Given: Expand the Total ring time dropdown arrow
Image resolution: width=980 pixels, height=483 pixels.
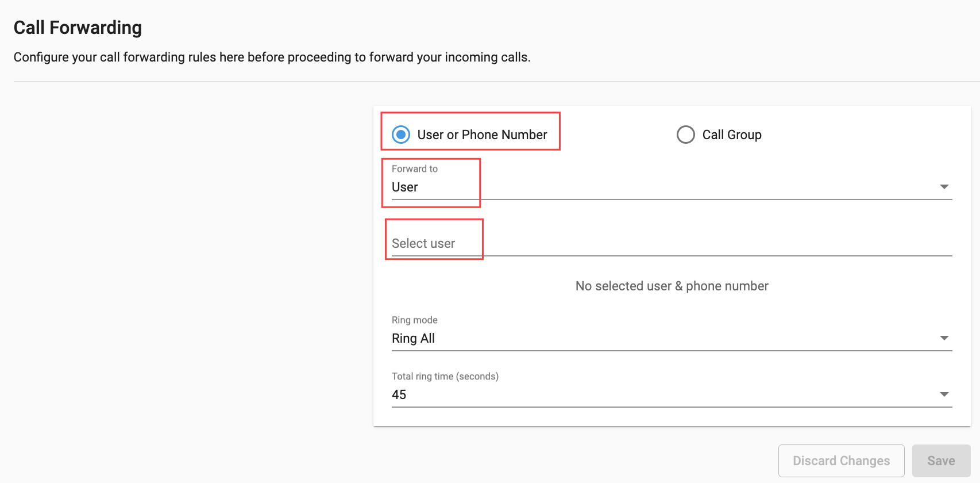Looking at the screenshot, I should click(944, 394).
